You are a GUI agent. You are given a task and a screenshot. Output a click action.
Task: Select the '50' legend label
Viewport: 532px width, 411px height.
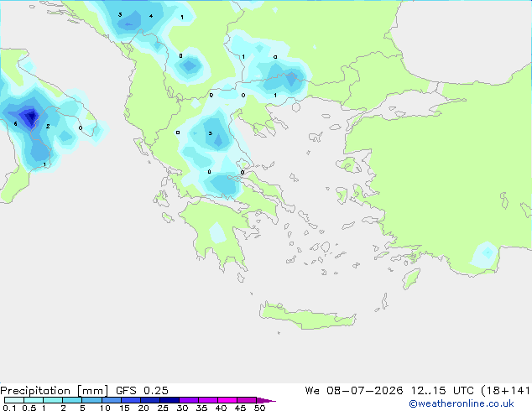(259, 408)
